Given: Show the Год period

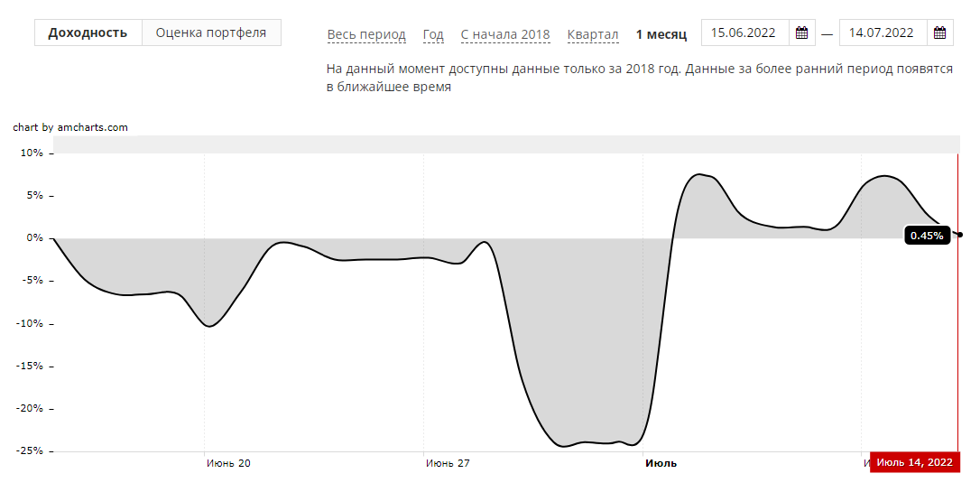Looking at the screenshot, I should coord(433,34).
